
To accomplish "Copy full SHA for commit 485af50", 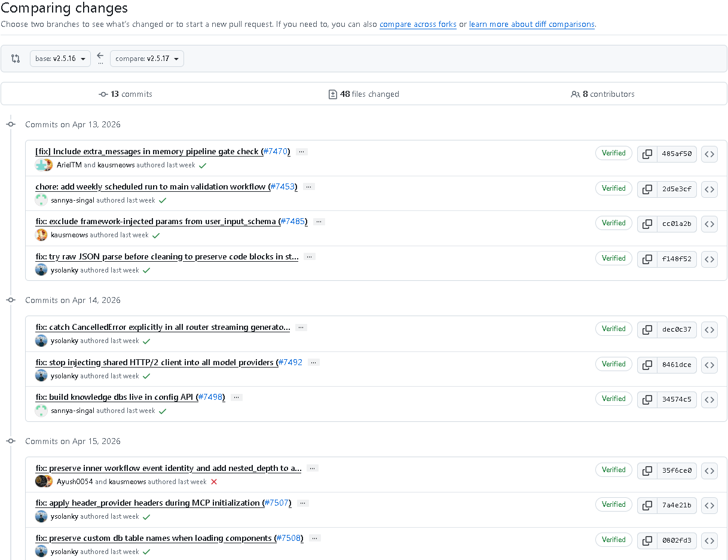I will [x=647, y=154].
